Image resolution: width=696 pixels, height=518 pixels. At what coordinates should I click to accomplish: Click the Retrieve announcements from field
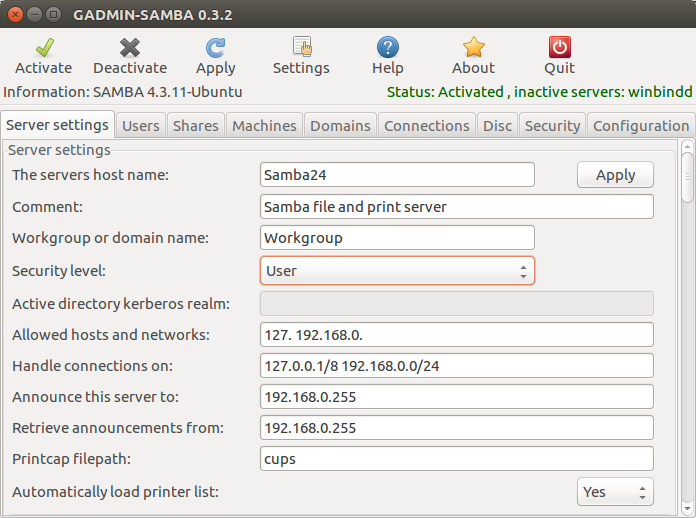pos(457,428)
